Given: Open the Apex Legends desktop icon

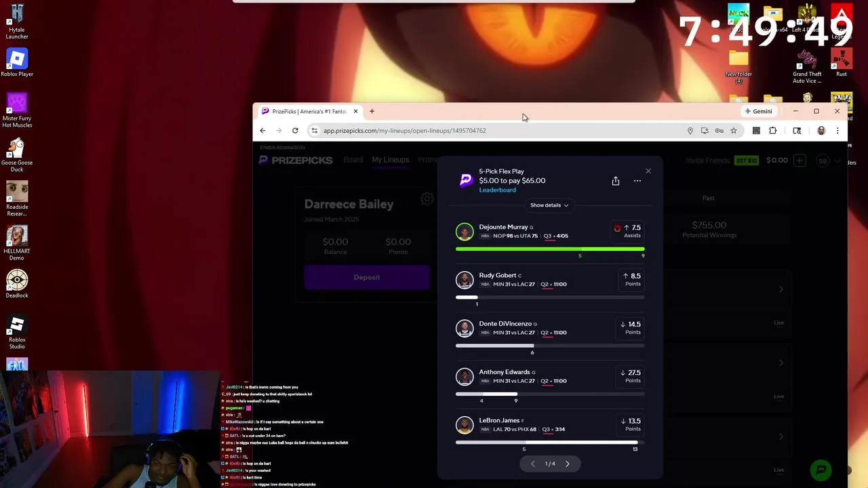Looking at the screenshot, I should pyautogui.click(x=842, y=20).
